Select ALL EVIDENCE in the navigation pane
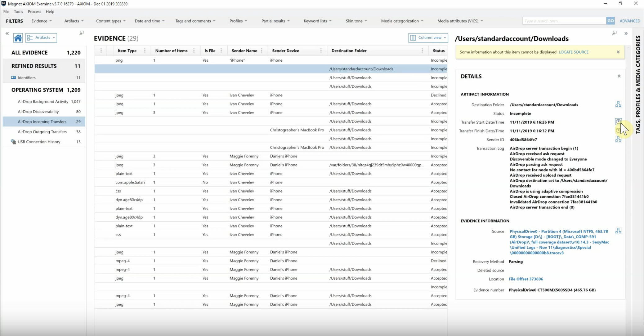 pyautogui.click(x=44, y=53)
